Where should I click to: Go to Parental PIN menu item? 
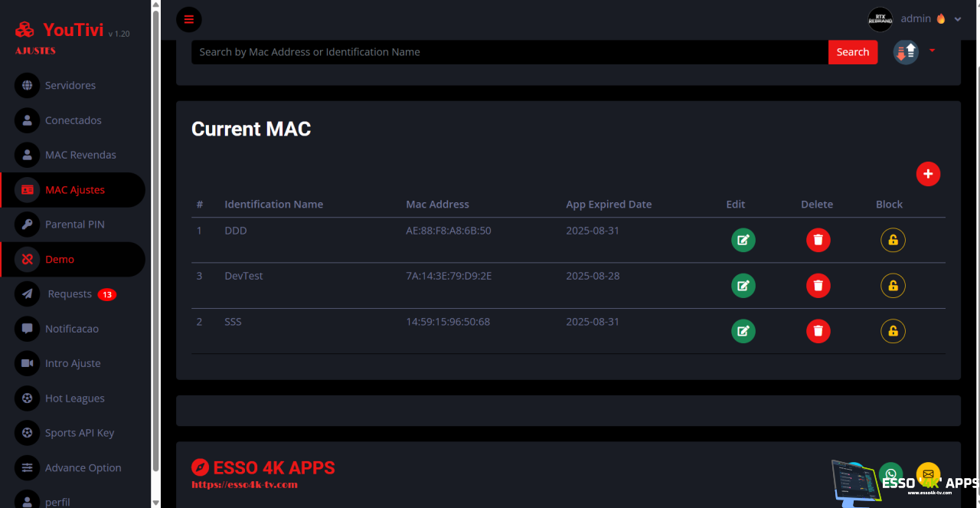pos(74,225)
